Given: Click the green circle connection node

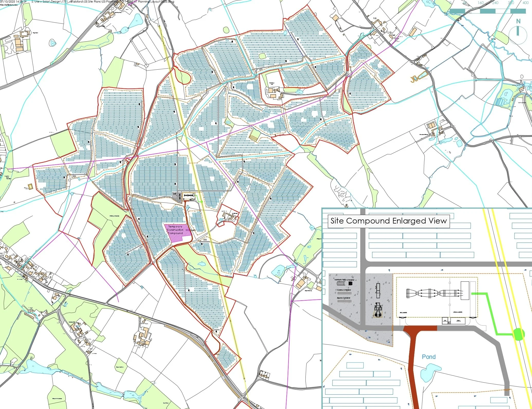Looking at the screenshot, I should (519, 334).
